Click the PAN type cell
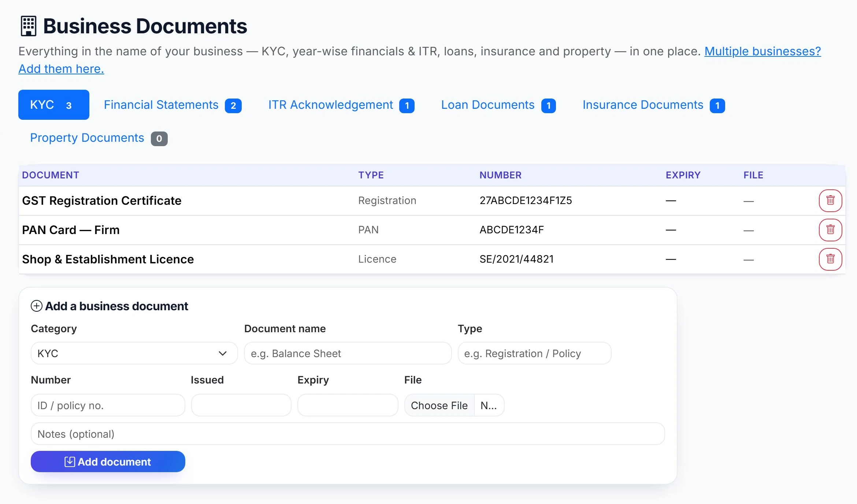Viewport: 857px width, 504px height. [368, 230]
